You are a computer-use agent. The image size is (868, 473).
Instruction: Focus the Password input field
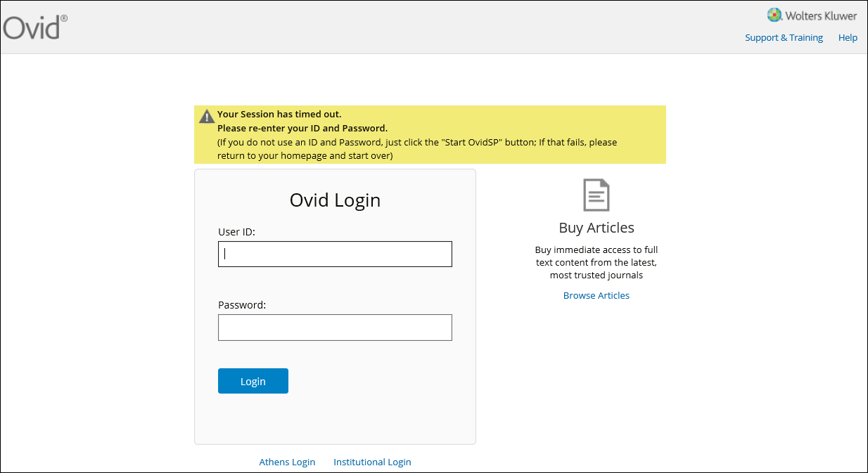335,328
